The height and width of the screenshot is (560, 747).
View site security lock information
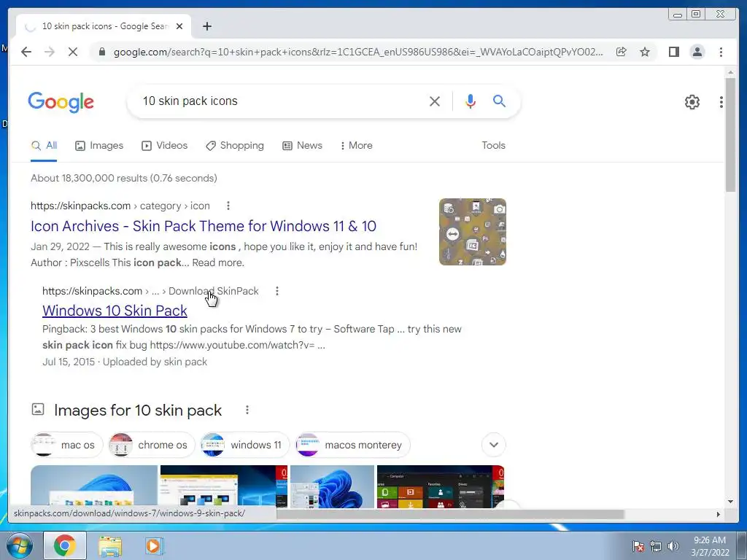pos(102,52)
